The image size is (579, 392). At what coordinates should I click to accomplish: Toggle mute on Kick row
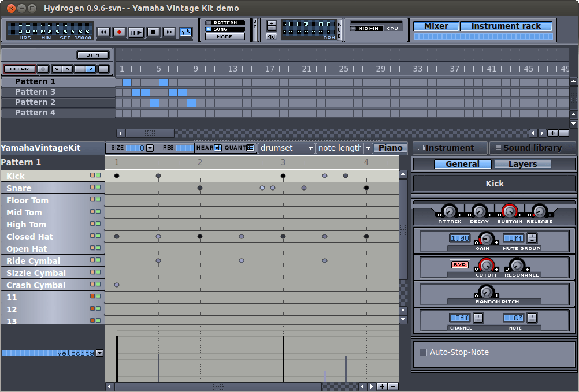[92, 175]
